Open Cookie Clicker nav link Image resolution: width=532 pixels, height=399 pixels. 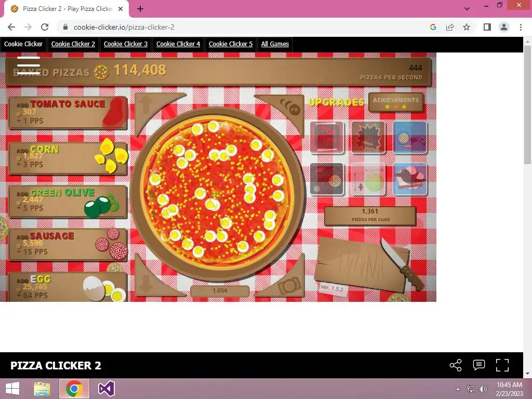pos(23,44)
